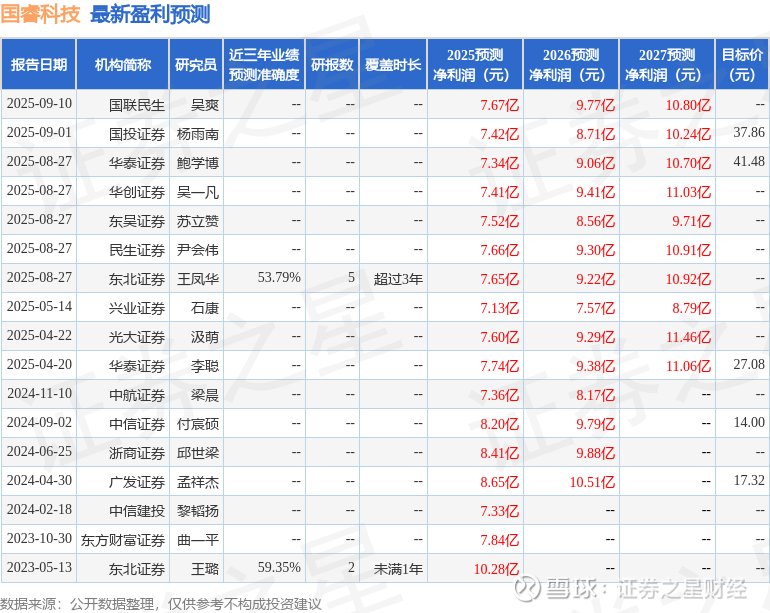The image size is (770, 613).
Task: Click coverage duration 未满1年
Action: (x=398, y=568)
